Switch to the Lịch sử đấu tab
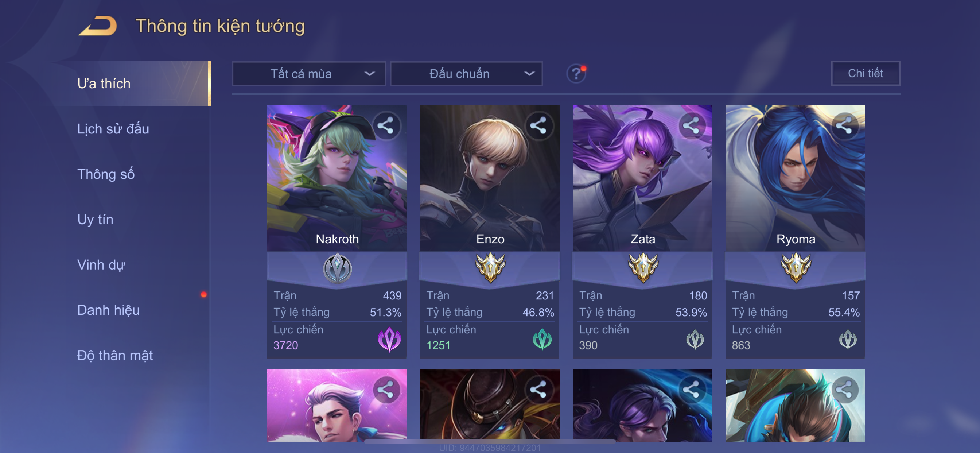The width and height of the screenshot is (980, 453). pyautogui.click(x=113, y=129)
